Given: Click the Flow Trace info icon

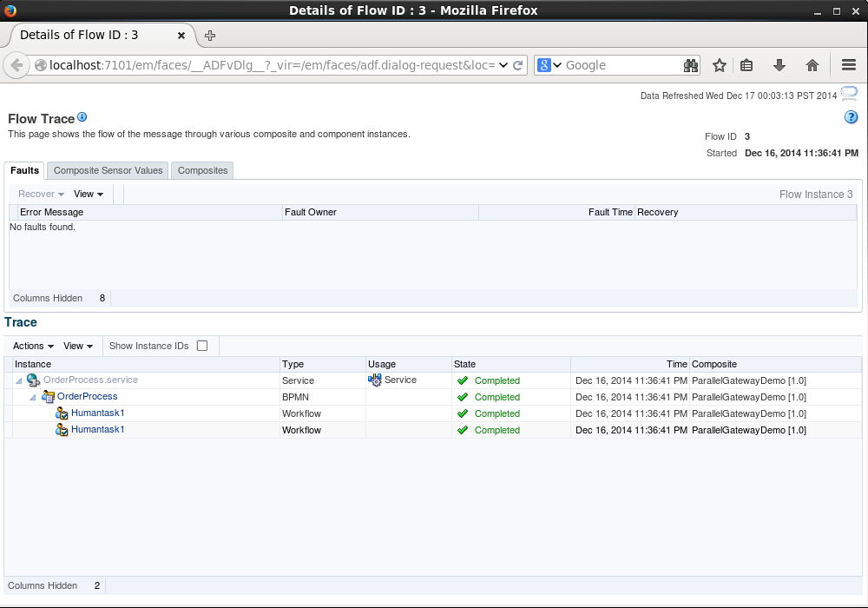Looking at the screenshot, I should pyautogui.click(x=82, y=117).
